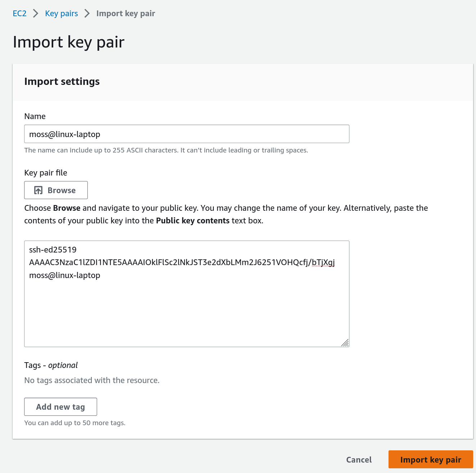476x473 pixels.
Task: Click the Tags - optional label
Action: (x=51, y=365)
